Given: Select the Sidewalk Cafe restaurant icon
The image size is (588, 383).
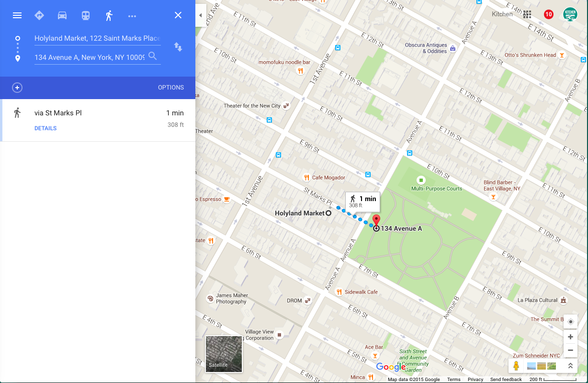Looking at the screenshot, I should coord(339,292).
